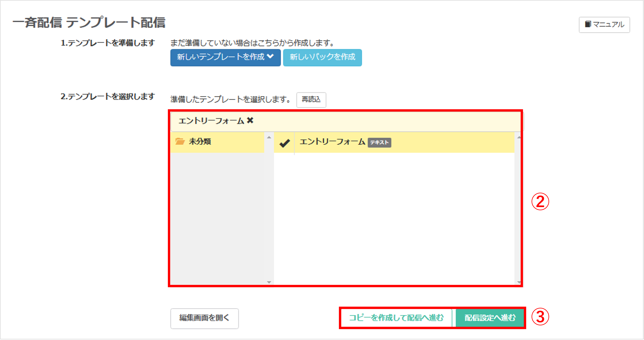Click the 未分類 folder icon
The height and width of the screenshot is (340, 644).
point(180,141)
